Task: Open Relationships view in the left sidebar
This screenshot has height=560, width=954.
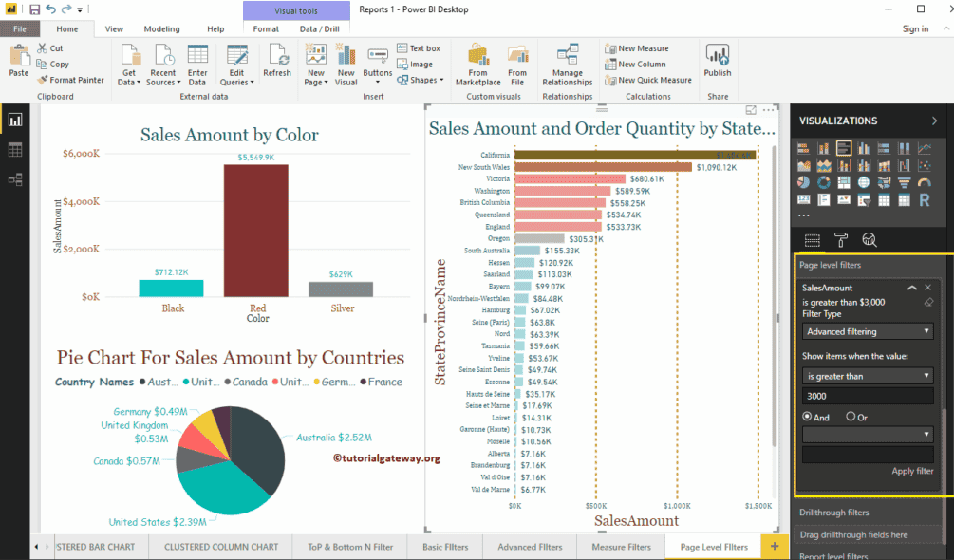Action: (14, 178)
